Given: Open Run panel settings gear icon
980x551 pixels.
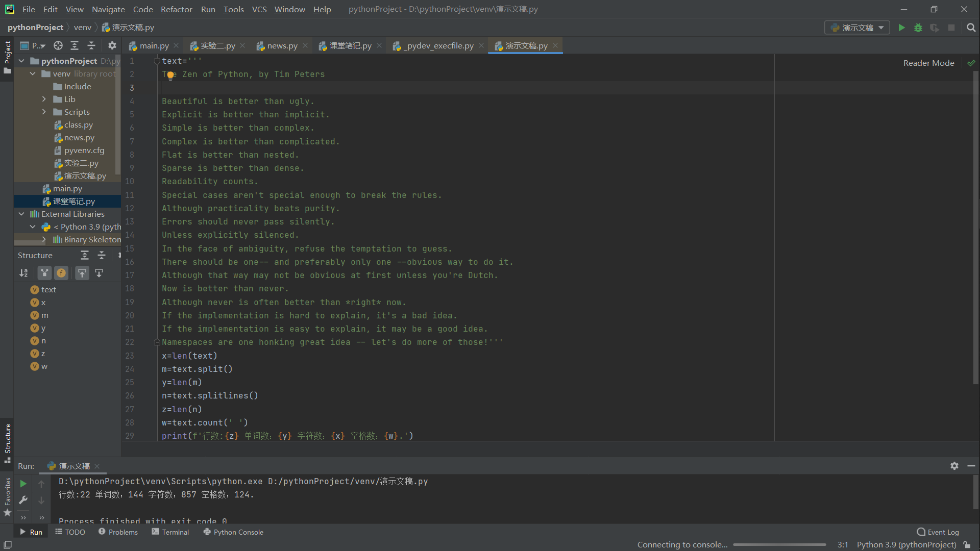Looking at the screenshot, I should pos(954,466).
